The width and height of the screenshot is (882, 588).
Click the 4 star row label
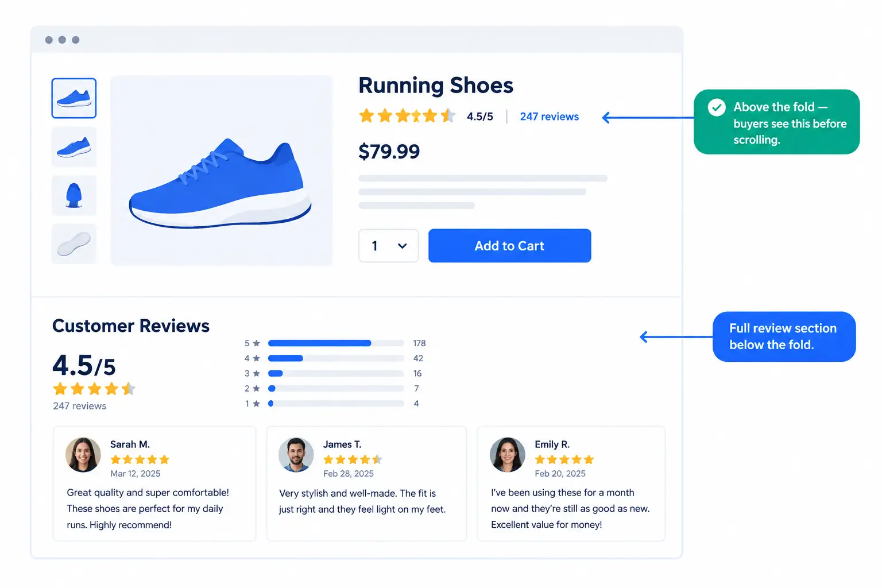coord(252,358)
